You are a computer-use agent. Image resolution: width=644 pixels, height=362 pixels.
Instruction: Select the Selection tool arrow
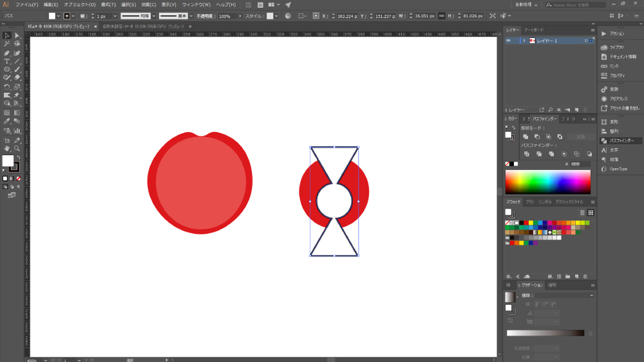[x=7, y=35]
